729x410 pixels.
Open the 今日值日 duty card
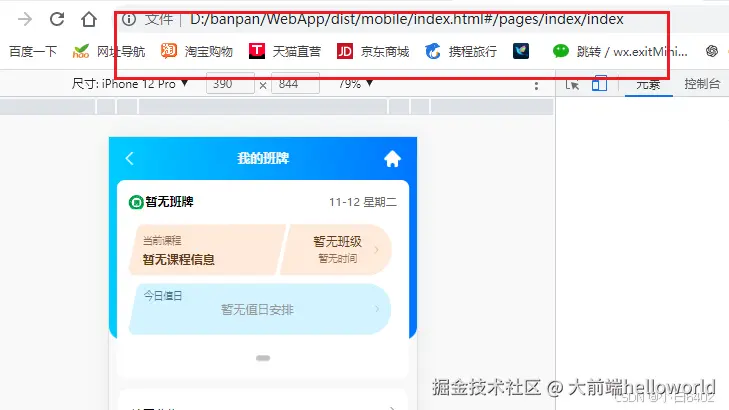tap(259, 309)
